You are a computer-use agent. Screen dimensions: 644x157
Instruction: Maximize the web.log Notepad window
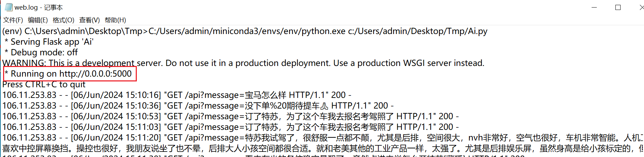[x=618, y=7]
